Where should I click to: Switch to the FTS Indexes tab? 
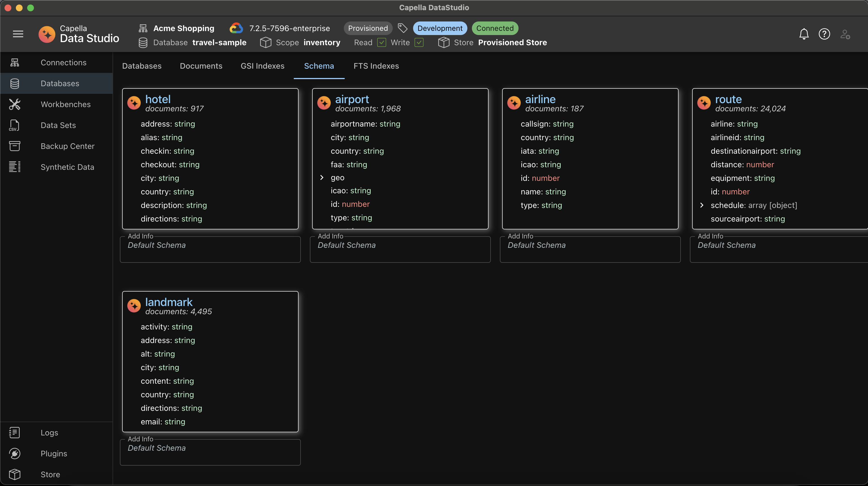point(376,66)
